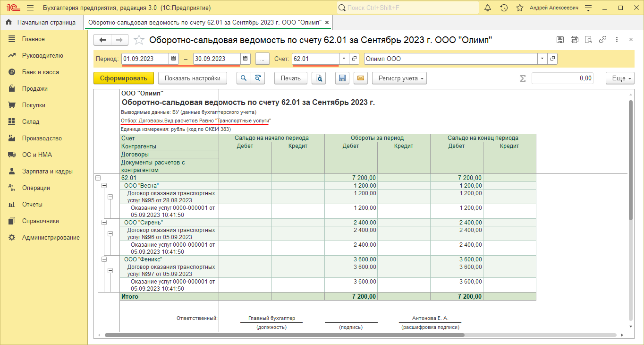Click the sigma sum icon
This screenshot has width=644, height=345.
tap(523, 78)
